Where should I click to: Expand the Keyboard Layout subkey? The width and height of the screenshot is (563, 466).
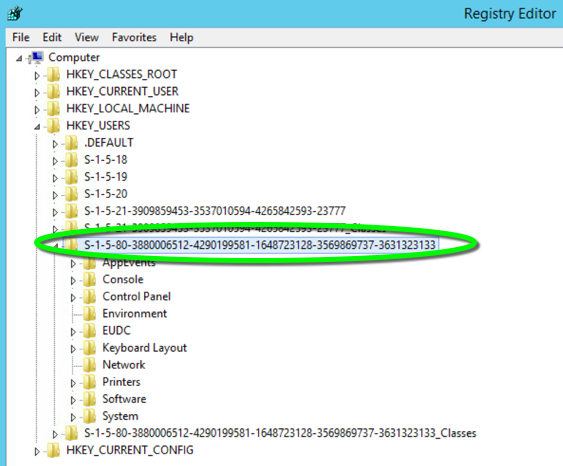73,349
